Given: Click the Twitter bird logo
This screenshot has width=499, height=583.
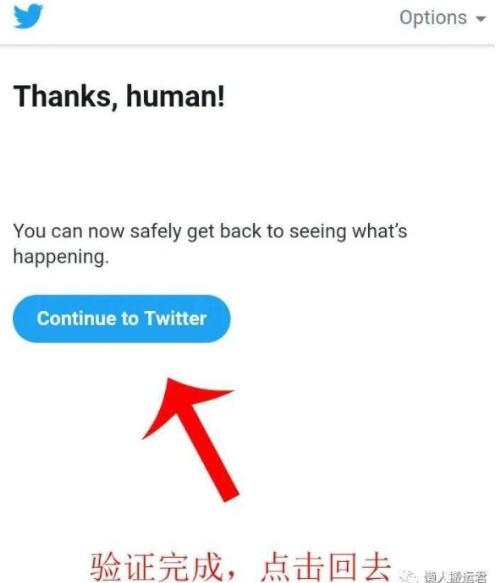Looking at the screenshot, I should [28, 16].
